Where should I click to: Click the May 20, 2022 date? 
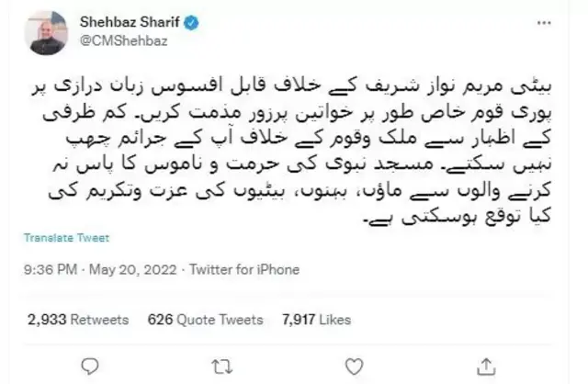(132, 269)
